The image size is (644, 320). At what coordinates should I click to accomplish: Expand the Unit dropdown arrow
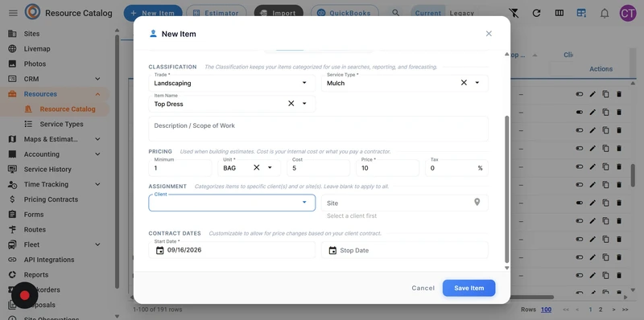click(270, 168)
